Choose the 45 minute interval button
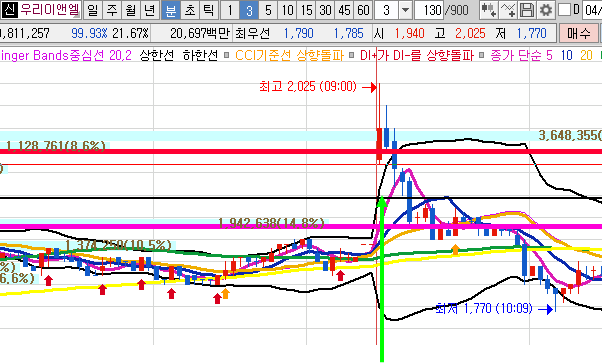 pyautogui.click(x=344, y=10)
